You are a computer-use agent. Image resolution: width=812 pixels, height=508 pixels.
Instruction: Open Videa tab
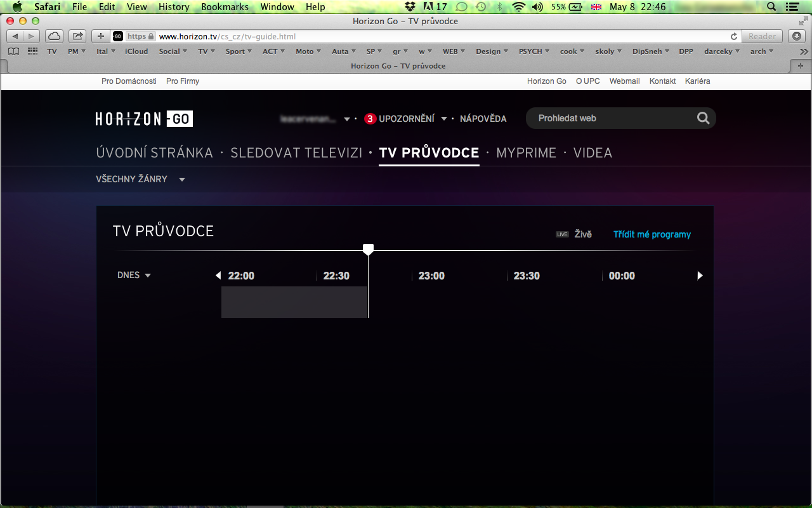[593, 153]
